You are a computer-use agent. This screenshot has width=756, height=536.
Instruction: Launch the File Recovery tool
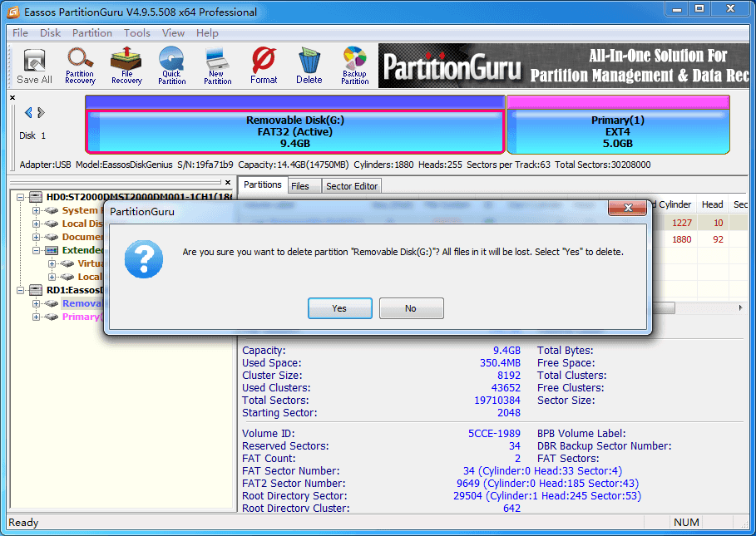click(126, 66)
